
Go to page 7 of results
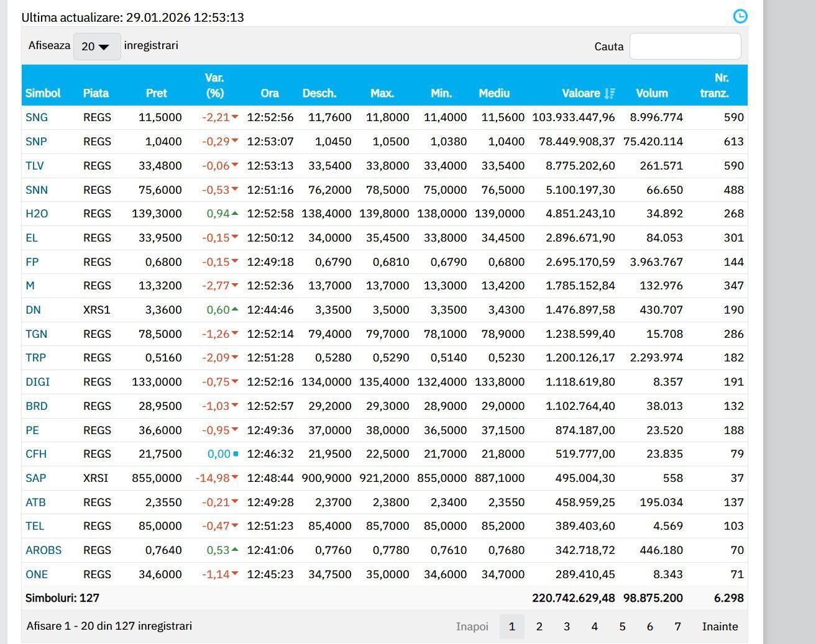pos(677,627)
